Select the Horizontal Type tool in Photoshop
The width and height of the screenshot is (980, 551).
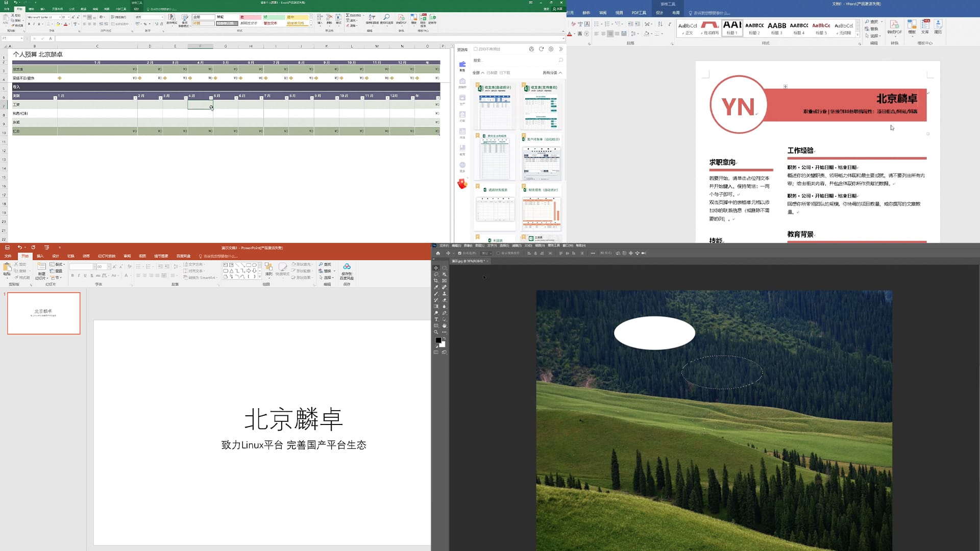point(436,319)
